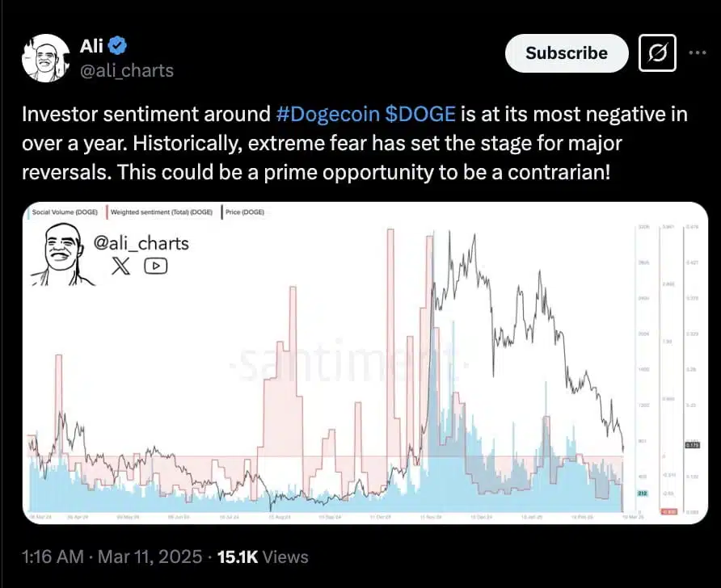Click the red sentiment value tag on the axis
721x588 pixels.
pos(669,511)
